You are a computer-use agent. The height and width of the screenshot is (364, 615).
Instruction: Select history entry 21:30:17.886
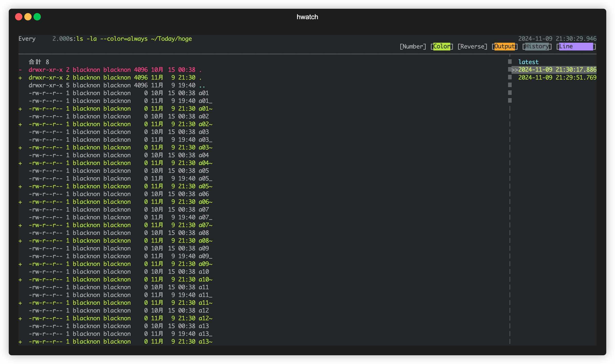tap(557, 70)
